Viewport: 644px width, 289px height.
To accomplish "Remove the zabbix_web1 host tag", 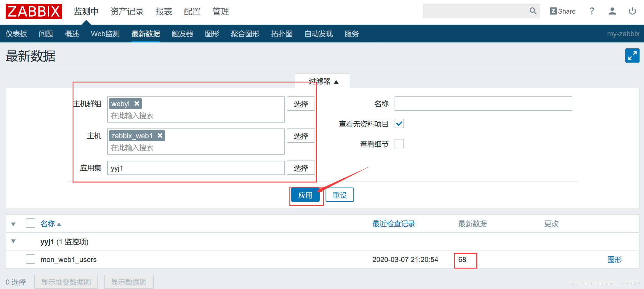I will click(x=160, y=136).
